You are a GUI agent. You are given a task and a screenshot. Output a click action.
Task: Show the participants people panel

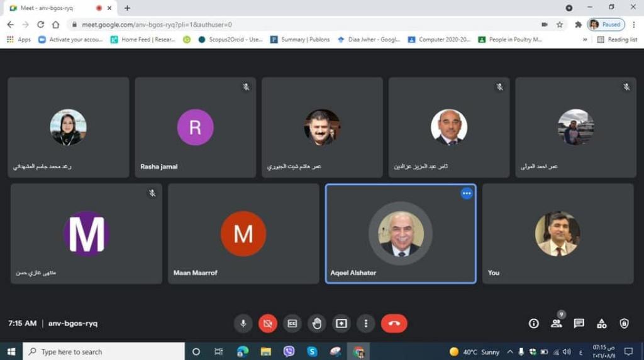556,324
